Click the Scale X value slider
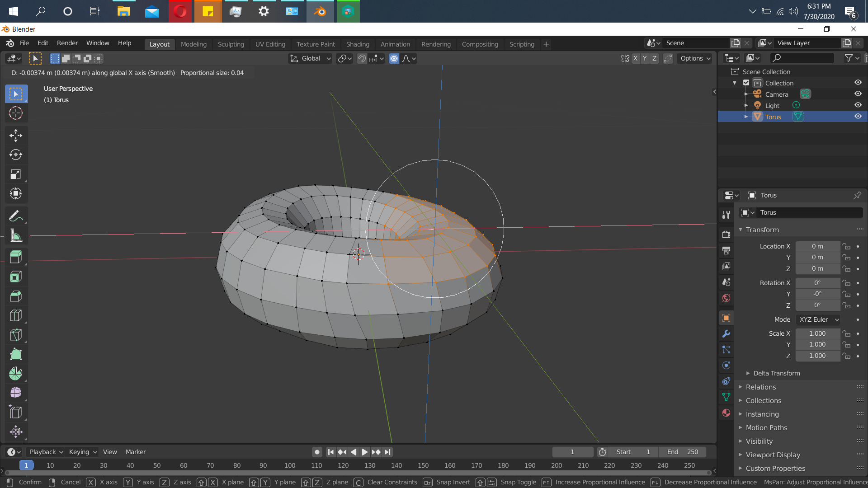 coord(817,334)
